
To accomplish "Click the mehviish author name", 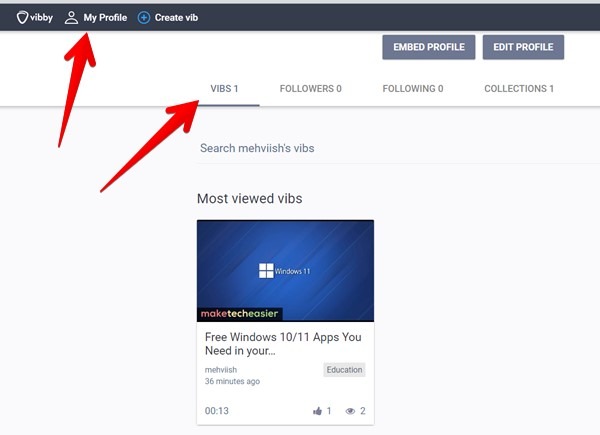I will point(221,370).
